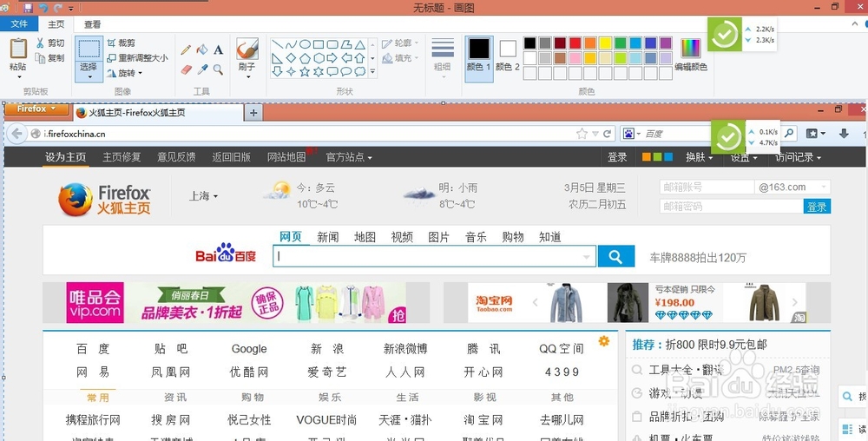The width and height of the screenshot is (868, 441).
Task: Select the Magnifier tool
Action: pos(218,69)
